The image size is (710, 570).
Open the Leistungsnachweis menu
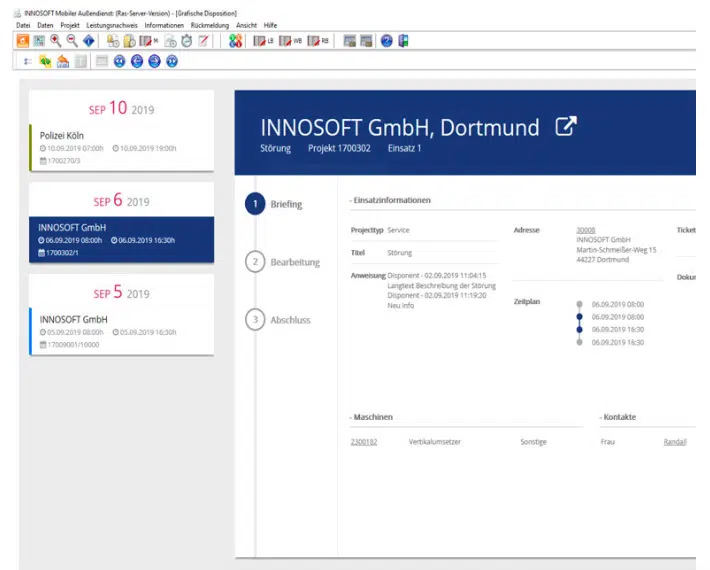tap(113, 24)
